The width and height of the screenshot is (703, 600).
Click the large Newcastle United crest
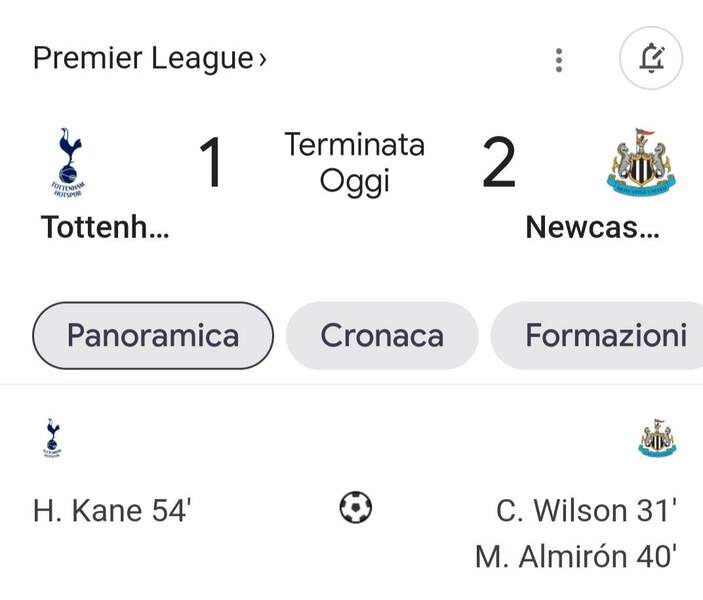(x=641, y=161)
